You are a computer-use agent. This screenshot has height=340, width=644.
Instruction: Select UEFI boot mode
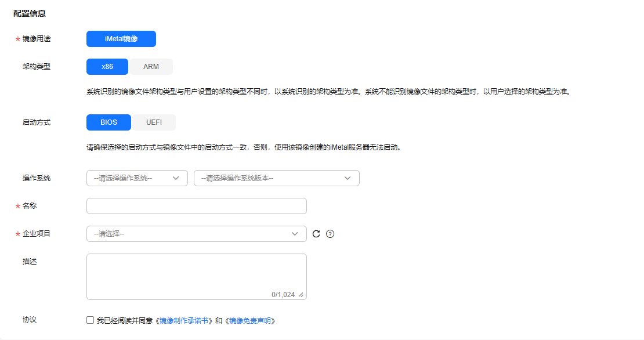point(154,122)
